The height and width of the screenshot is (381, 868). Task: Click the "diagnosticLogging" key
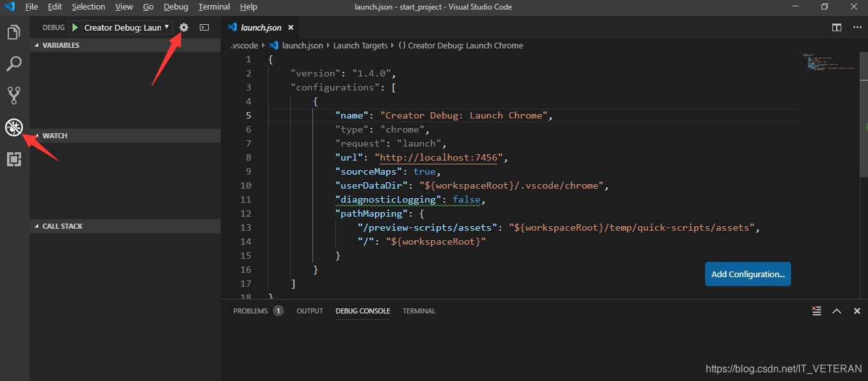[388, 199]
